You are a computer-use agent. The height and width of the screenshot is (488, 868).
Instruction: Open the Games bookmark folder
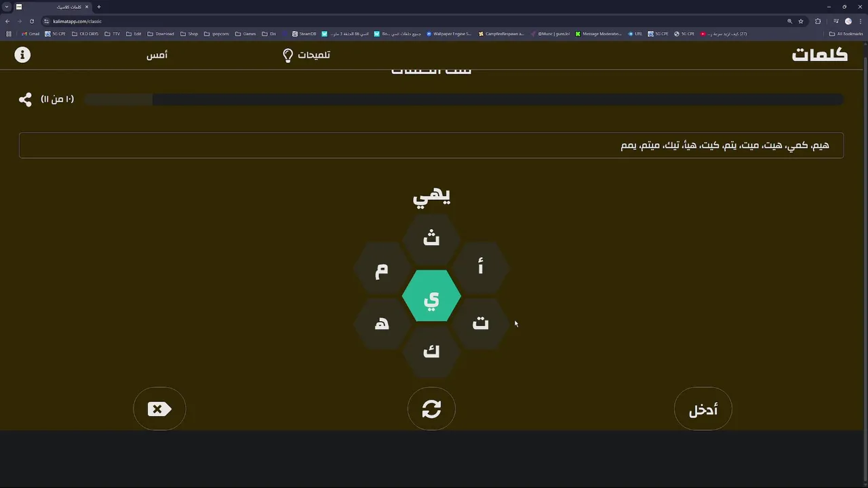pos(245,34)
